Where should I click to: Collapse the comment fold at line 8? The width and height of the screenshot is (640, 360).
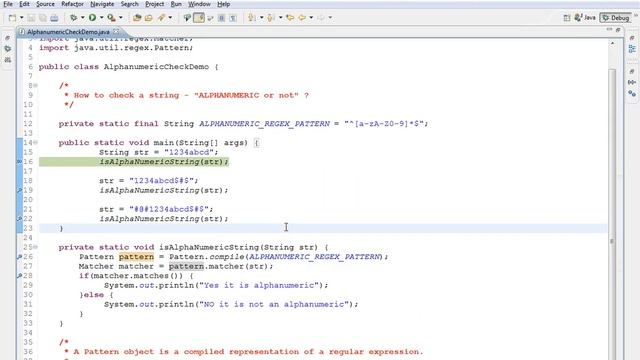(36, 86)
